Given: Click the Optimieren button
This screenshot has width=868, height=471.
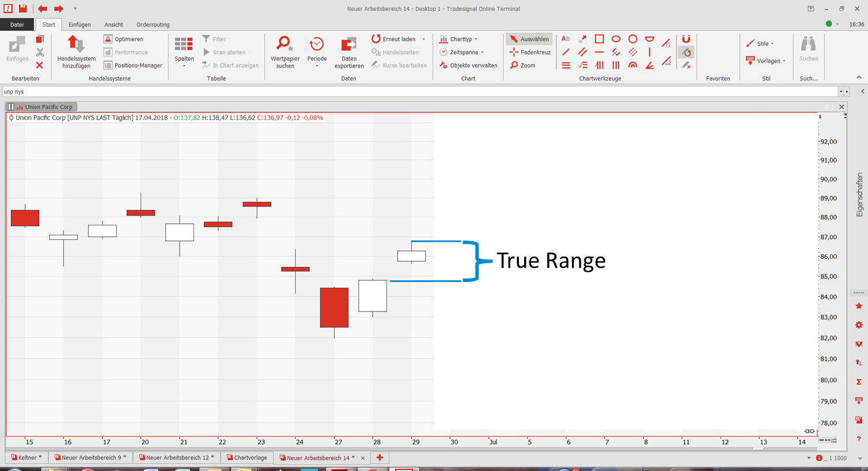Looking at the screenshot, I should (124, 39).
